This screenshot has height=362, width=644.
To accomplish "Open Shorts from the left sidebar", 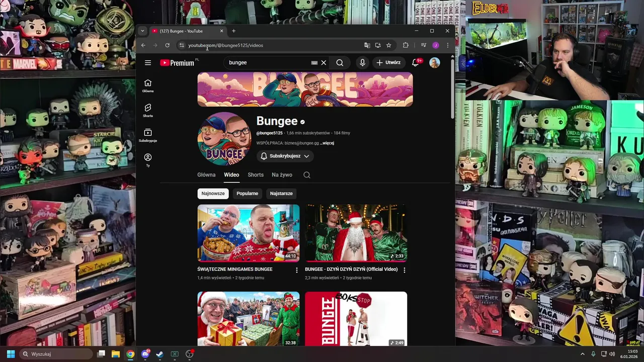I will point(148,111).
